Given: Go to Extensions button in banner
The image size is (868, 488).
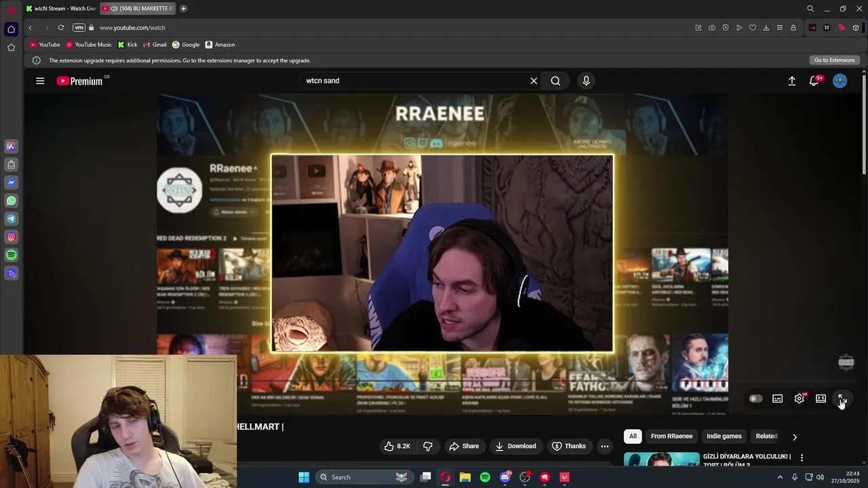Looking at the screenshot, I should point(834,60).
